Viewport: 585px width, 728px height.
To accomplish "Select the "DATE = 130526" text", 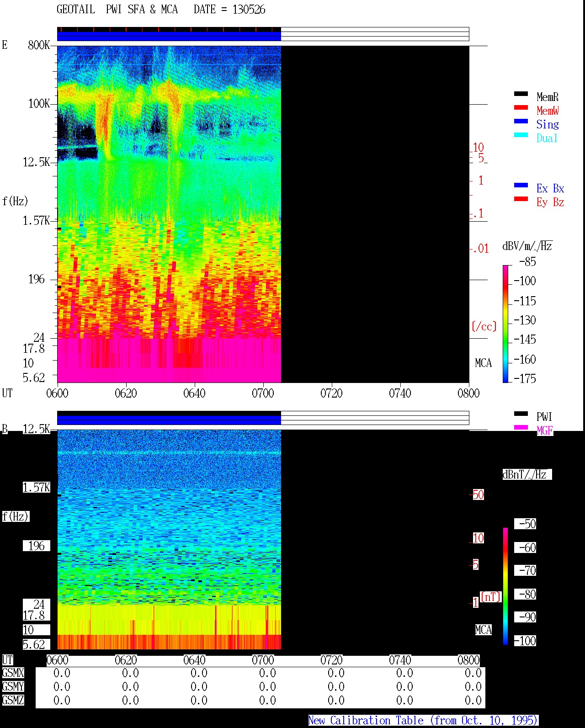I will coord(229,10).
